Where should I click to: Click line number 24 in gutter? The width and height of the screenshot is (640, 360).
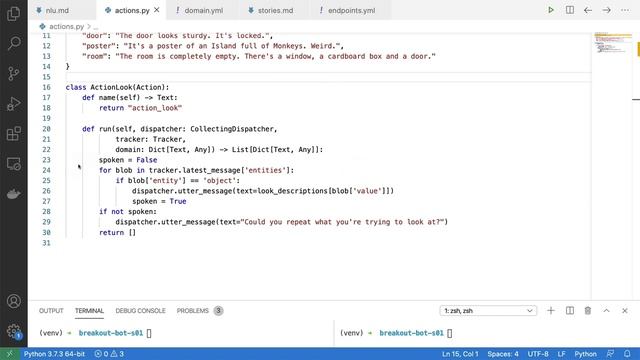tap(46, 170)
